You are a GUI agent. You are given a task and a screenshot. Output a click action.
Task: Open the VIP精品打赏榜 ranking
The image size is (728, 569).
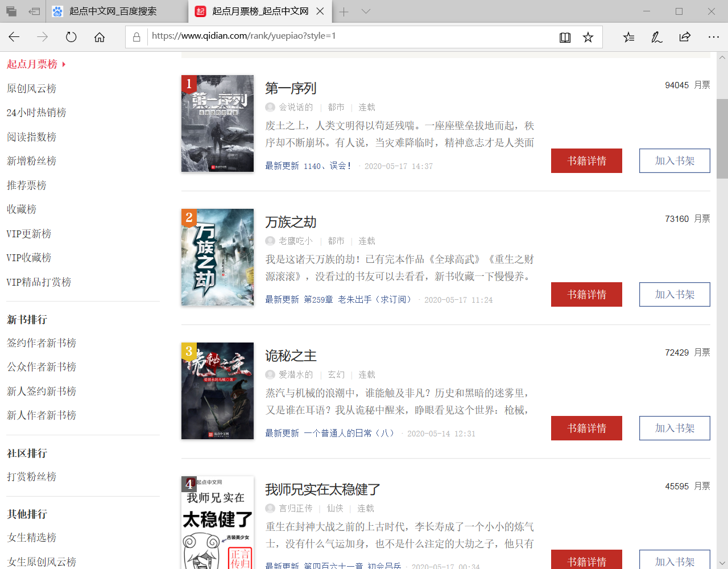(x=39, y=282)
